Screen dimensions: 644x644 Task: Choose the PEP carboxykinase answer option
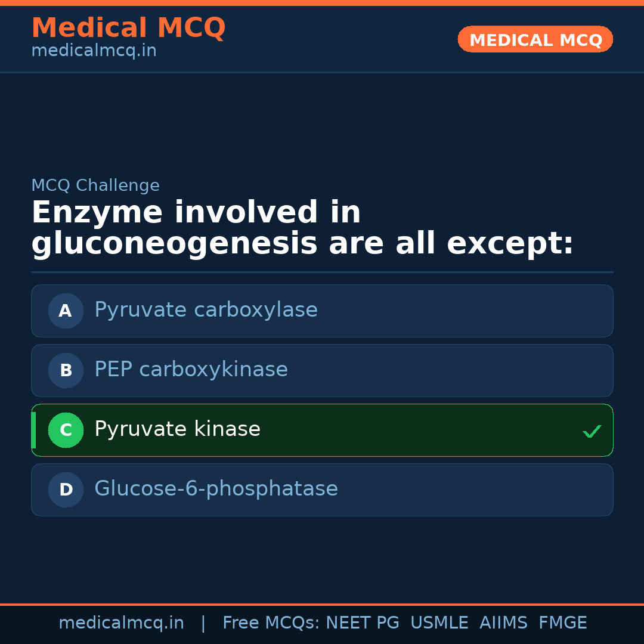coord(191,370)
